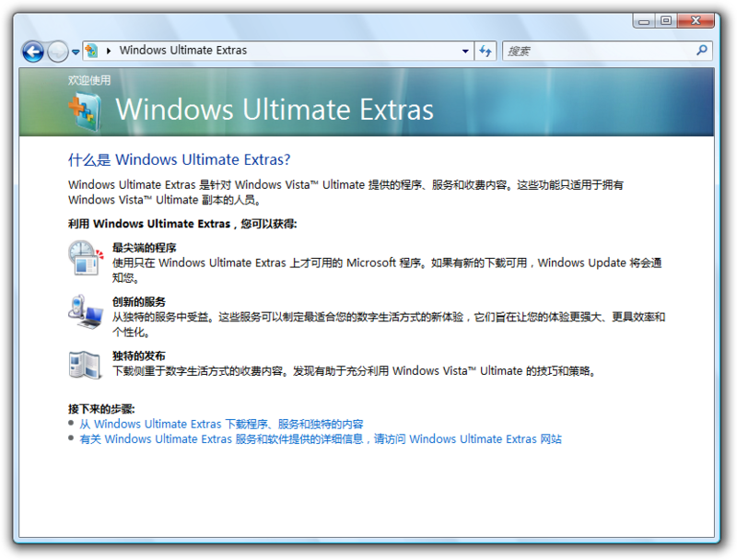The image size is (737, 560).
Task: Open the recent pages dropdown next to Forward
Action: click(74, 52)
